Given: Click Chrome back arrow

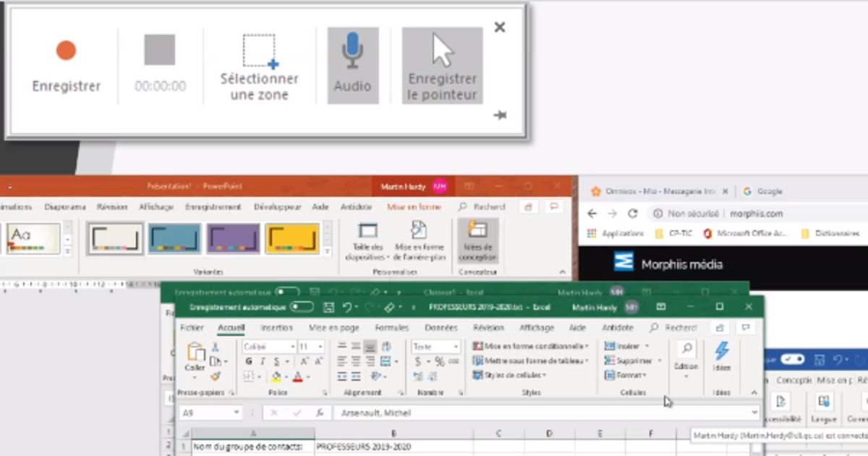Looking at the screenshot, I should pyautogui.click(x=592, y=214).
